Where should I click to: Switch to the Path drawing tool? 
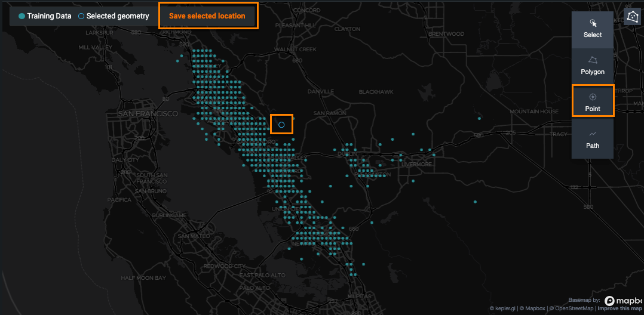593,140
